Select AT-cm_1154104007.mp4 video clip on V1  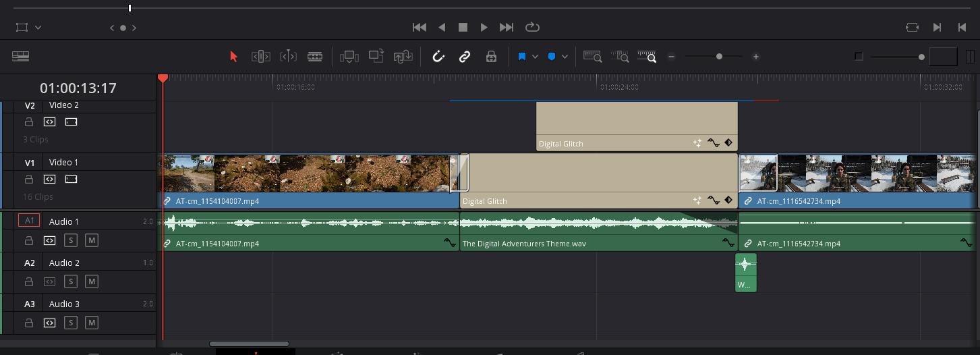[x=309, y=181]
